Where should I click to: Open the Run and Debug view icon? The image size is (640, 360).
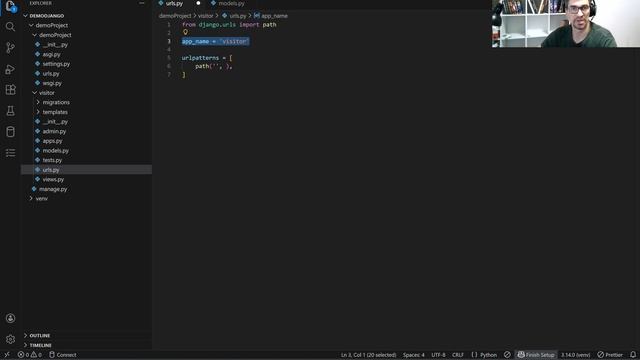click(10, 69)
